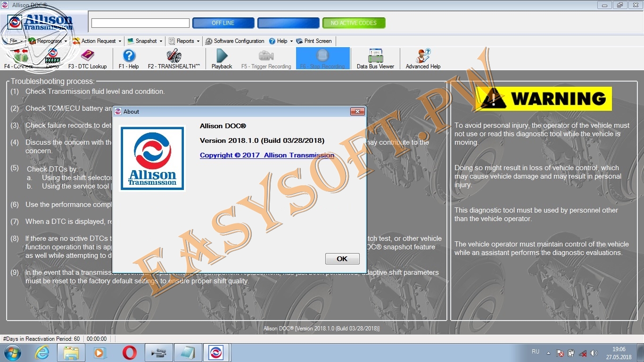Click the 'Check Transmission fluid level and condition.' step
Screen dimensions: 644x362
pyautogui.click(x=95, y=91)
